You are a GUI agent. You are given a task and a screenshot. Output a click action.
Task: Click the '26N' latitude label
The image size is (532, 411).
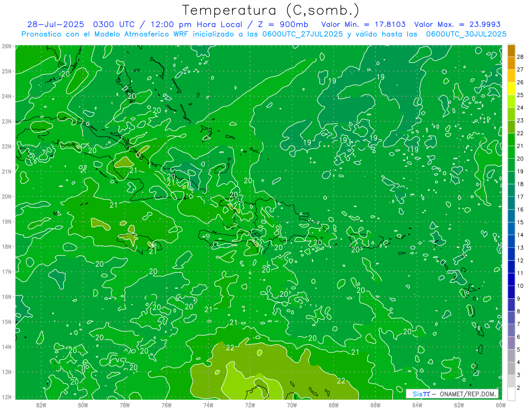click(6, 46)
